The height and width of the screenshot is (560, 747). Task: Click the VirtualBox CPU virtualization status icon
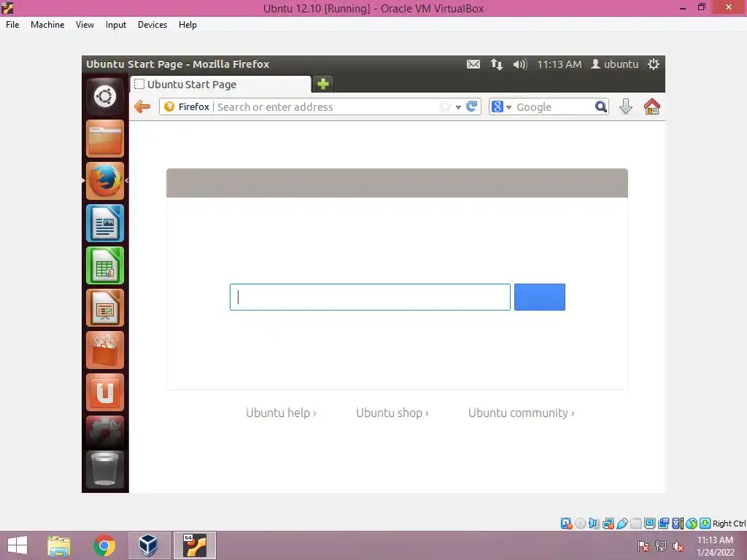678,524
